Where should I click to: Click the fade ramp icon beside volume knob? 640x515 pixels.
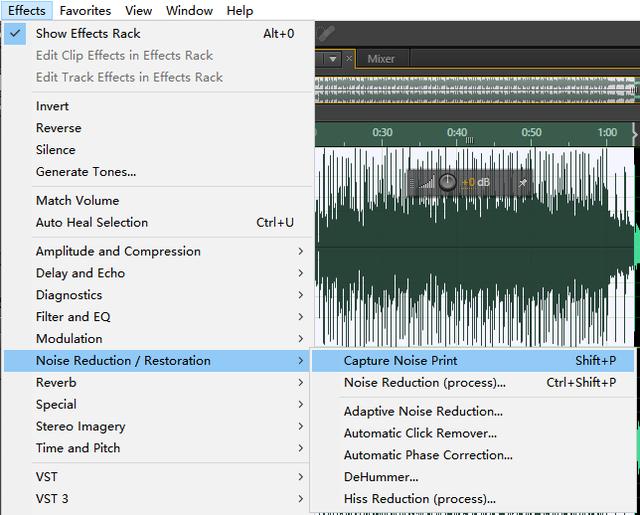(x=427, y=182)
